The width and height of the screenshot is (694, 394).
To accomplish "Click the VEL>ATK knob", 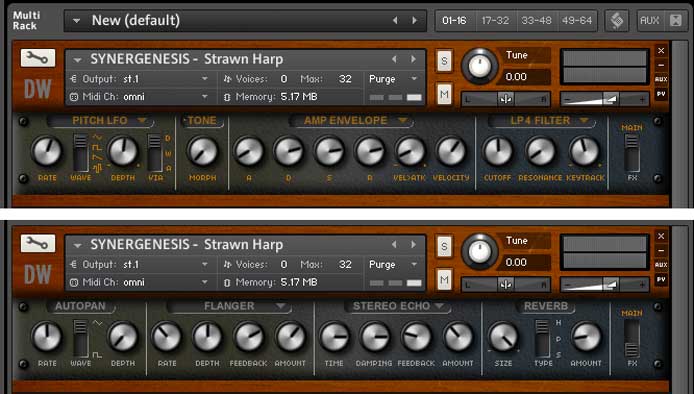I will (x=410, y=151).
